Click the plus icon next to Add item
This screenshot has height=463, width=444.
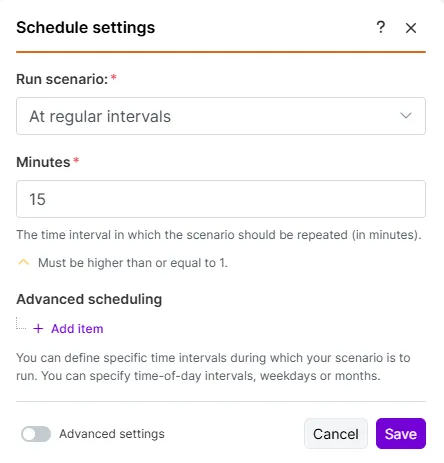point(38,329)
